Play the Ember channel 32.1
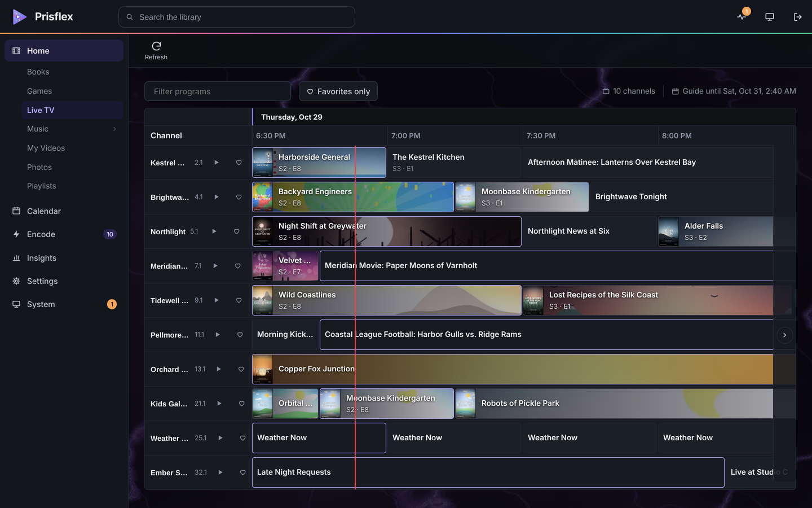Image resolution: width=812 pixels, height=508 pixels. pyautogui.click(x=220, y=472)
